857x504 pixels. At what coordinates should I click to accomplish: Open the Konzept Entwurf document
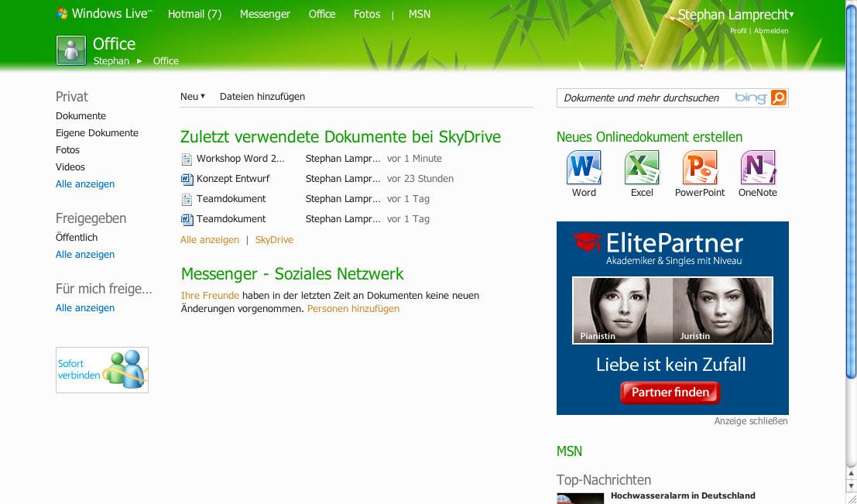tap(233, 178)
